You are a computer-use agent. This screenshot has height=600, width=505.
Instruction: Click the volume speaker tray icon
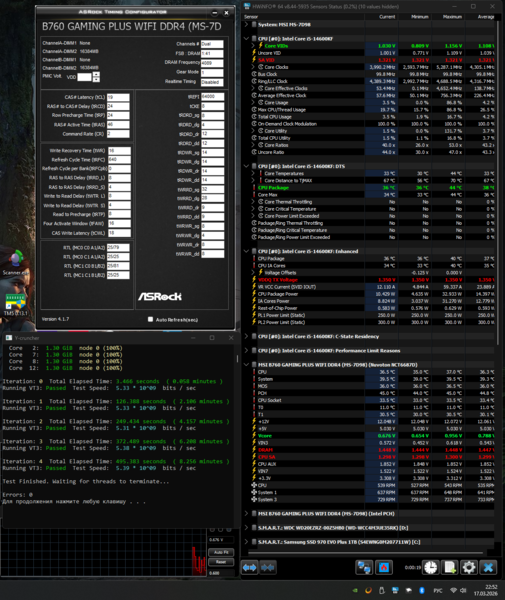point(463,590)
